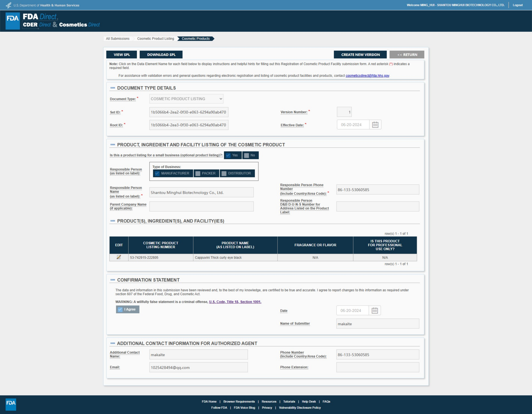Click the FDA logo in header
The image size is (532, 414).
[12, 21]
